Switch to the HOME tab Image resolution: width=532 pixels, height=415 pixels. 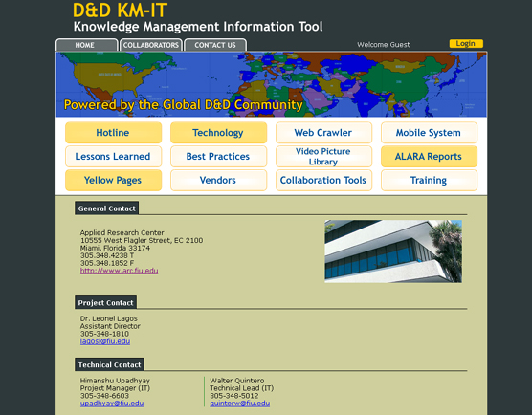[86, 45]
